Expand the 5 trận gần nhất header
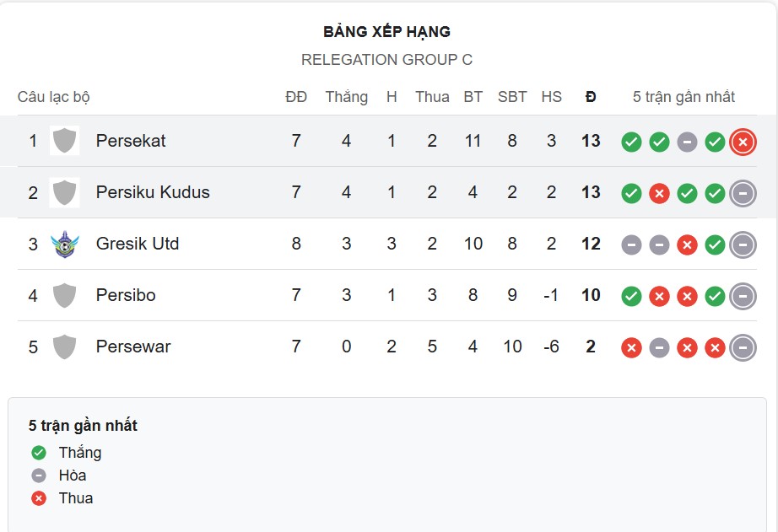 [x=685, y=96]
